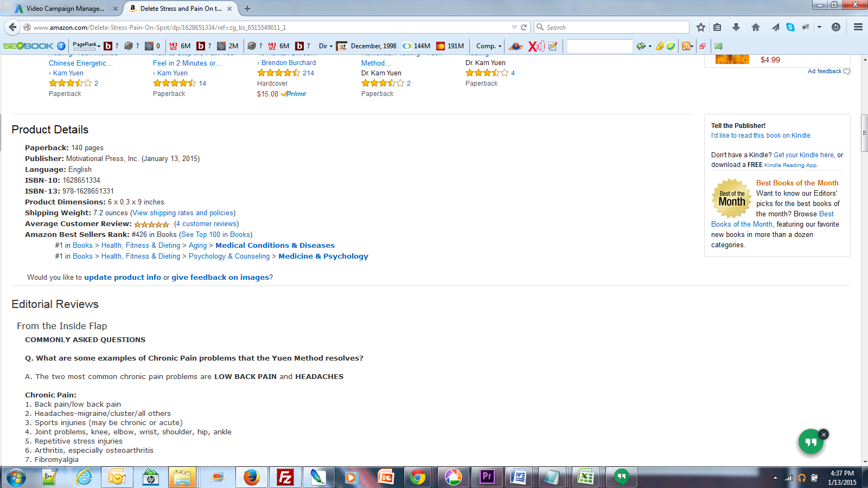Screen dimensions: 868x488
Task: Expand the Comp. dropdown menu
Action: point(489,46)
